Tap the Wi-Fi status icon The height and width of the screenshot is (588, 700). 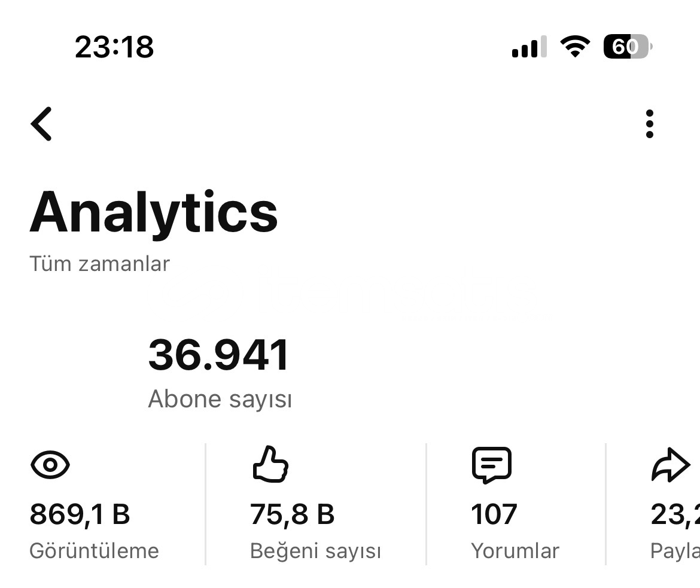click(574, 47)
